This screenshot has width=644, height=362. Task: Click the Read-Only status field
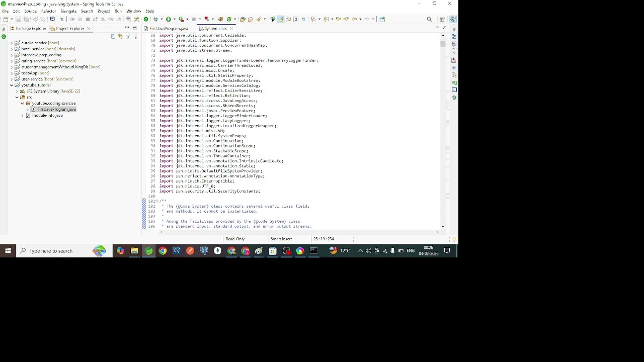tap(235, 239)
